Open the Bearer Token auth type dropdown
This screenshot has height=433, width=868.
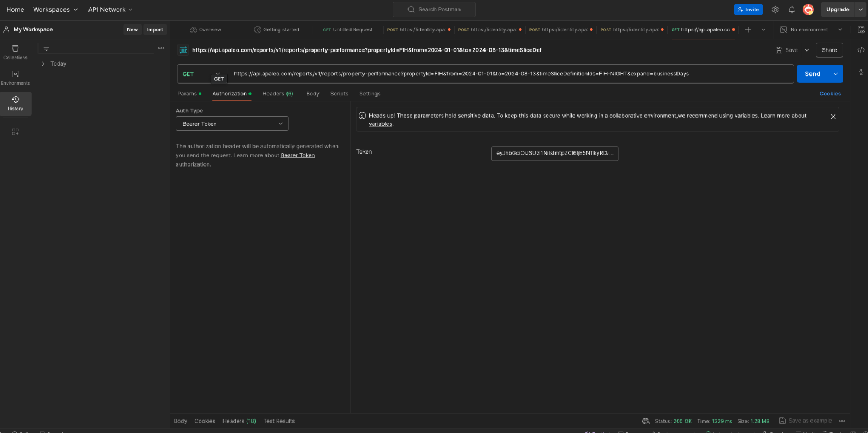232,124
